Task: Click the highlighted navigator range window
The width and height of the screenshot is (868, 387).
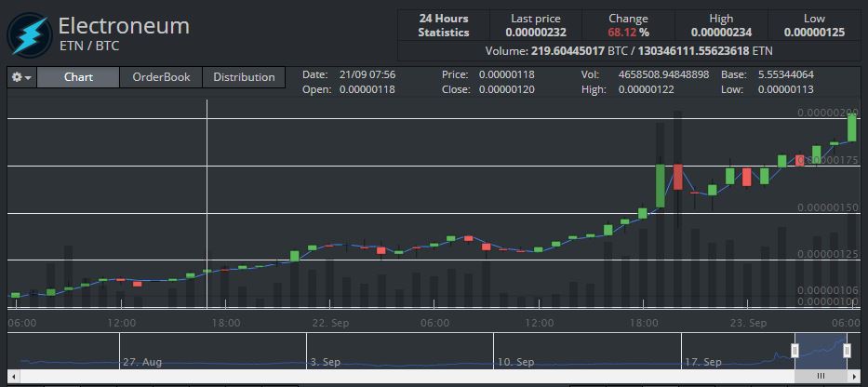Action: 821,351
